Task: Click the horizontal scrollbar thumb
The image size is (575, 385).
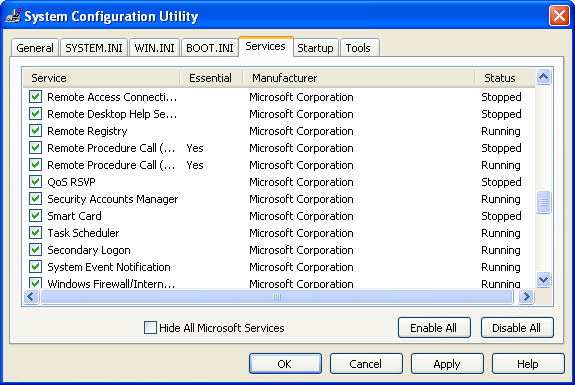Action: [277, 296]
